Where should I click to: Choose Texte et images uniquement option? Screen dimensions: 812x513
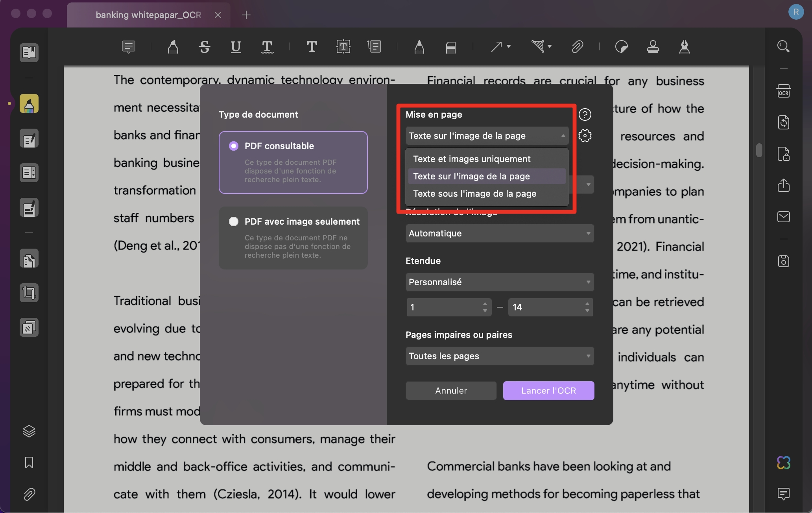(487, 159)
